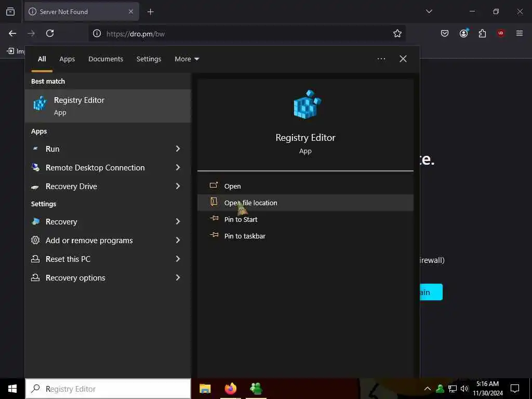The height and width of the screenshot is (399, 532).
Task: Expand options arrow for Recovery options
Action: click(178, 277)
